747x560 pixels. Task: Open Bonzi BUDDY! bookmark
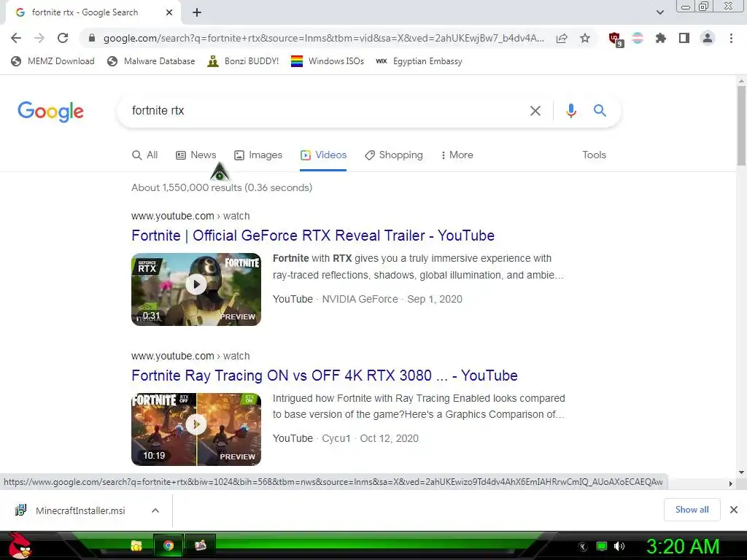pyautogui.click(x=243, y=61)
